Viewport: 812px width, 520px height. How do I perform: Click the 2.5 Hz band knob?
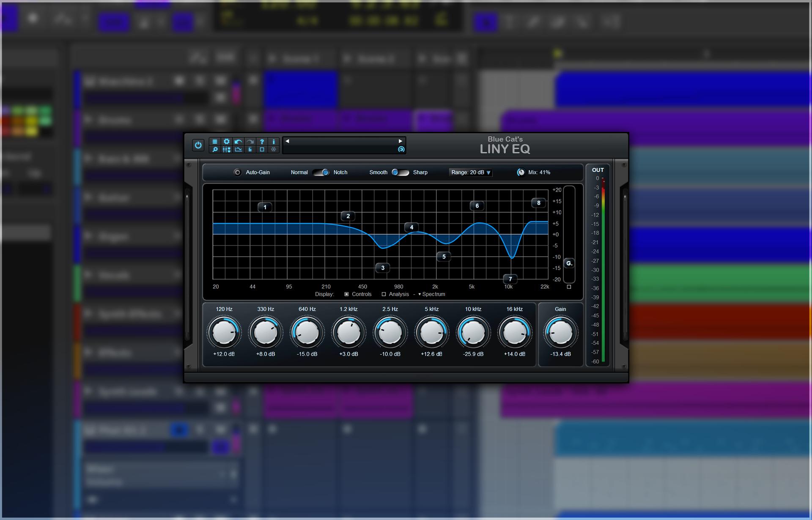click(390, 333)
